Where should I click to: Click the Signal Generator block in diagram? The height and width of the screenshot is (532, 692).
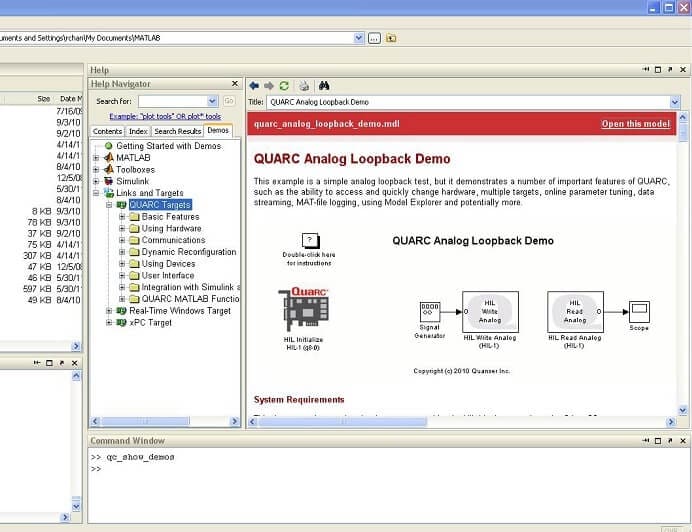pos(430,312)
